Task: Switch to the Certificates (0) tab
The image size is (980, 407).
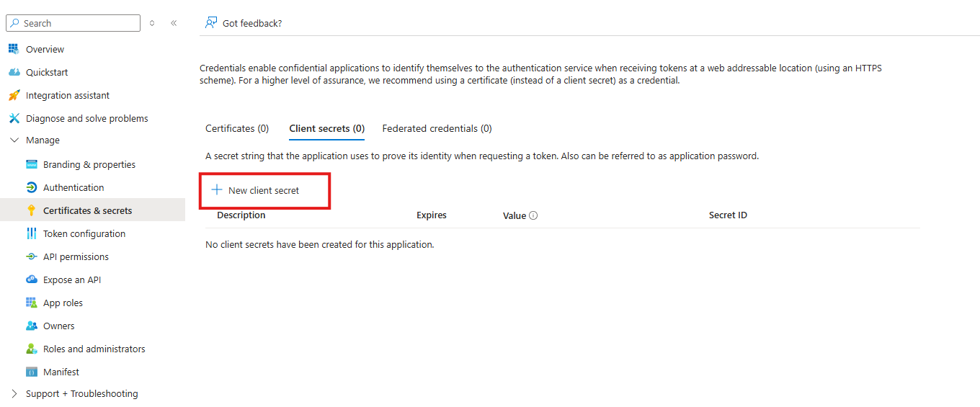Action: point(237,128)
